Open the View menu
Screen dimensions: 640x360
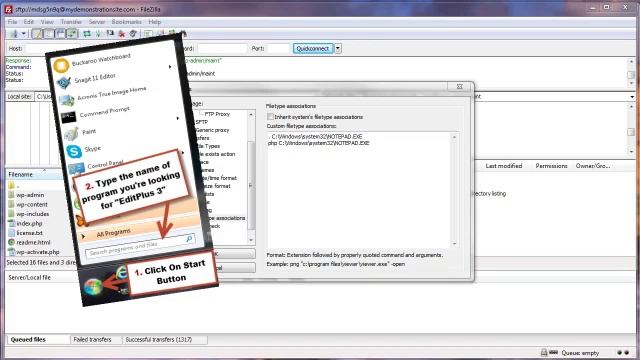47,22
